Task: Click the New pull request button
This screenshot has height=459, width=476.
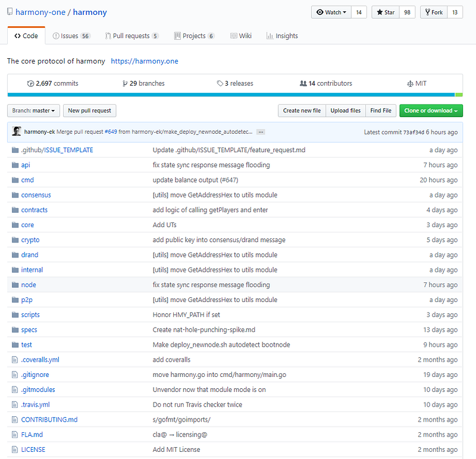Action: (x=90, y=111)
